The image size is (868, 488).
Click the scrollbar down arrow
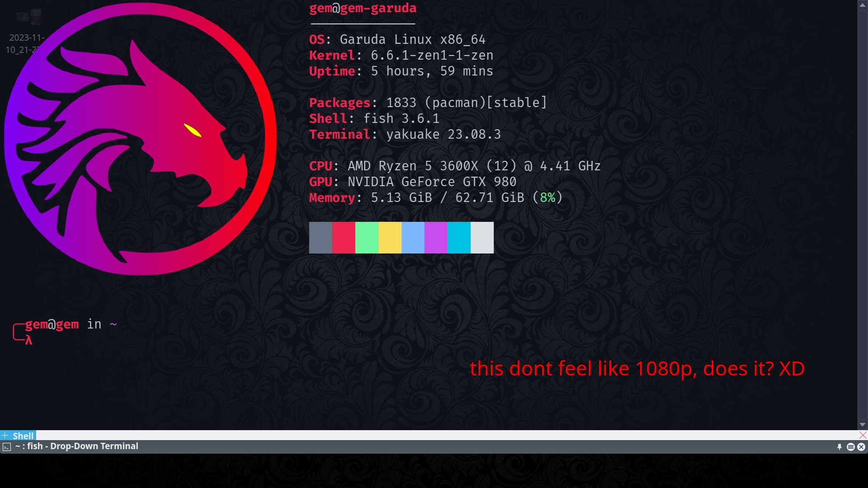click(x=863, y=425)
